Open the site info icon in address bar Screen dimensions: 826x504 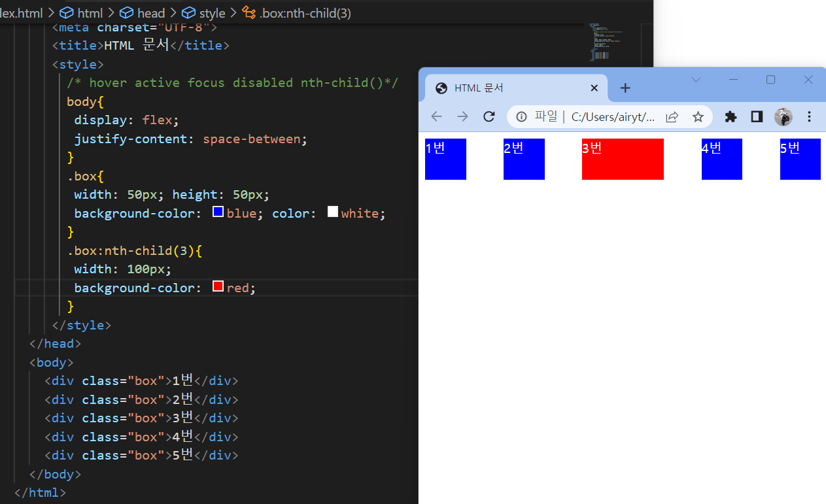point(521,116)
